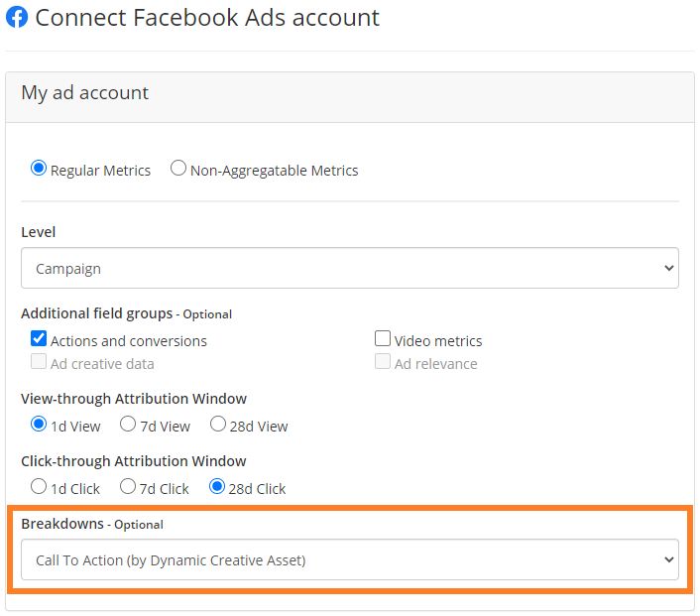The width and height of the screenshot is (700, 616).
Task: Choose Non-Aggregatable Metrics radio button
Action: [x=178, y=169]
